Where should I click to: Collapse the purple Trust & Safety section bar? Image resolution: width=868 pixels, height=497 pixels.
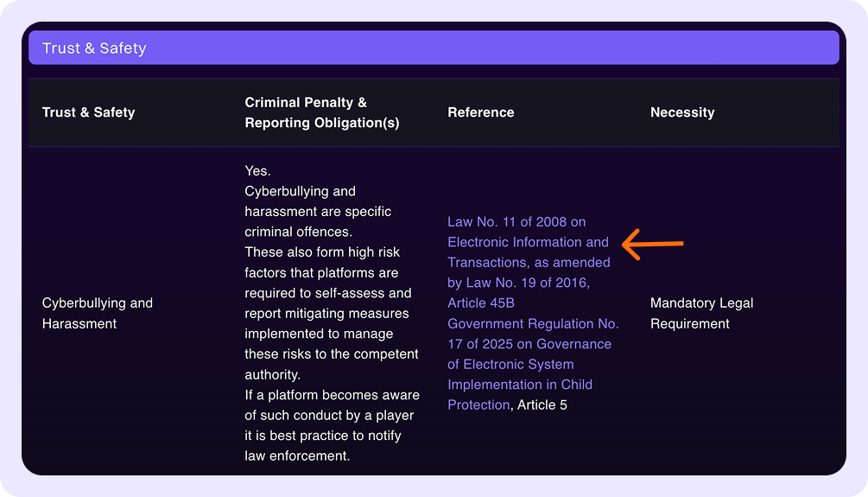coord(434,48)
